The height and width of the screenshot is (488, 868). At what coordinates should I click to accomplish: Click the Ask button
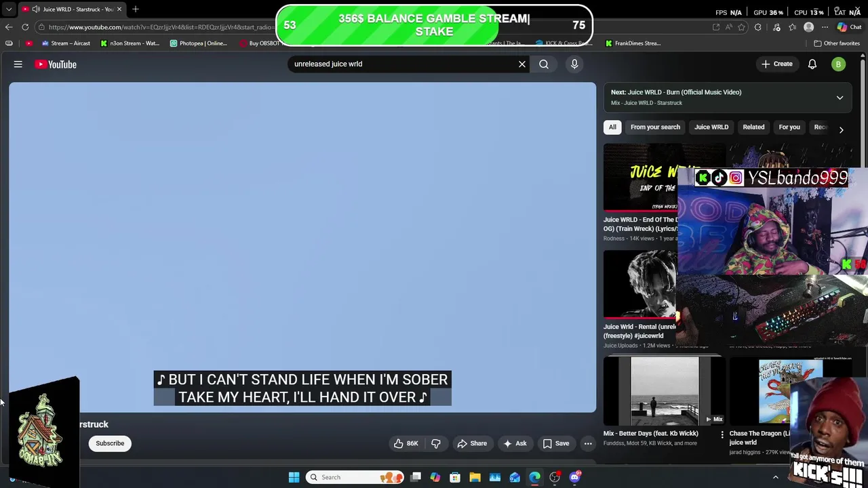pos(515,443)
